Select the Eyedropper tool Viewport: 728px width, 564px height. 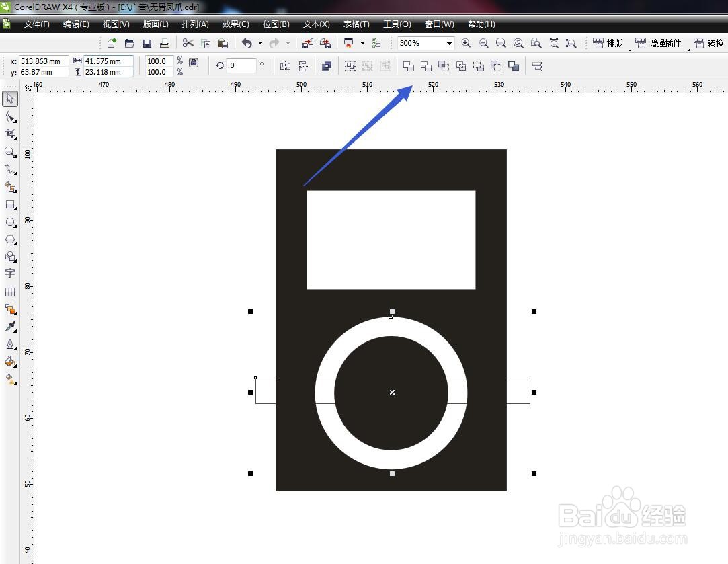[x=9, y=327]
